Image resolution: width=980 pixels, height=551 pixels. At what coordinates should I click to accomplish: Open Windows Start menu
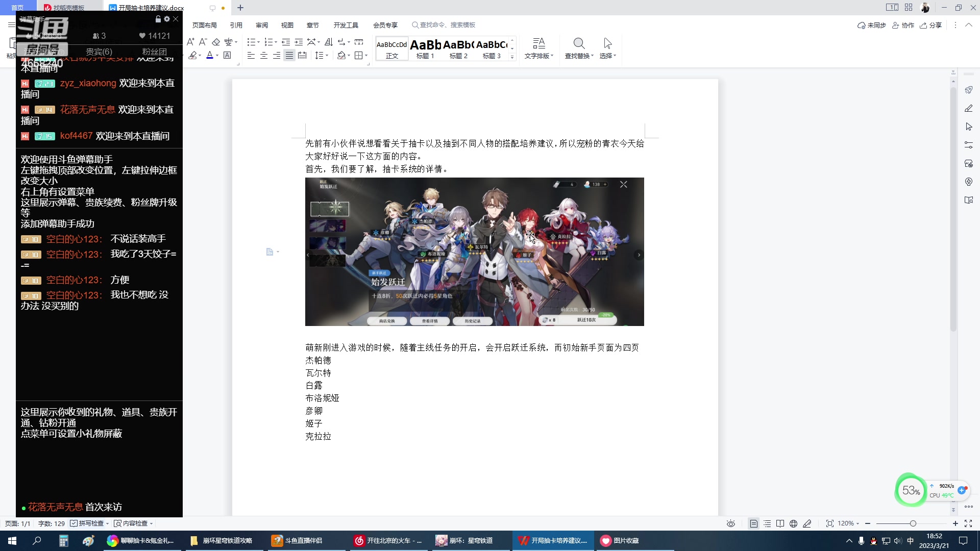[12, 541]
